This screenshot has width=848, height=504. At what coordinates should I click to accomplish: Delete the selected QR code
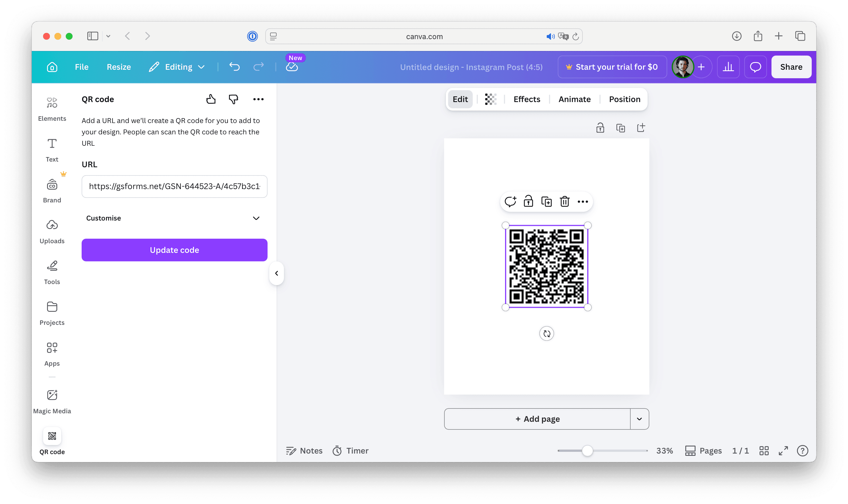pyautogui.click(x=564, y=202)
